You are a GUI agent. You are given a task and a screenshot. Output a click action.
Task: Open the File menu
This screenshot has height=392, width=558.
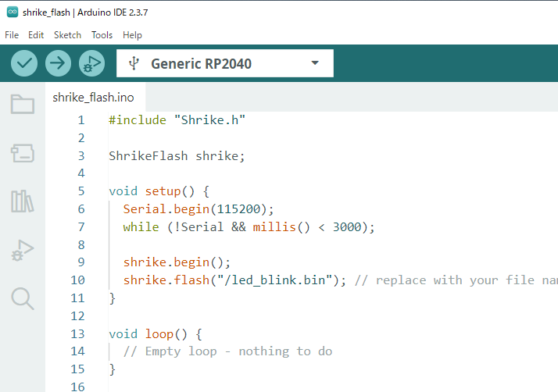(x=12, y=35)
